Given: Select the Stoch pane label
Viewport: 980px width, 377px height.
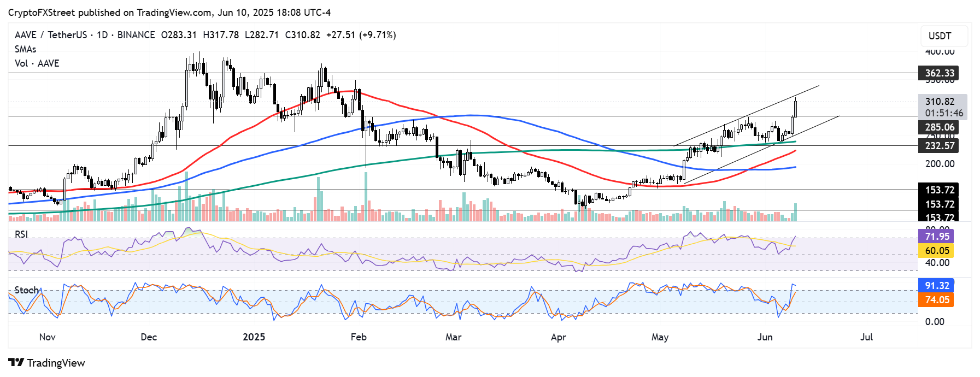Looking at the screenshot, I should pyautogui.click(x=26, y=290).
